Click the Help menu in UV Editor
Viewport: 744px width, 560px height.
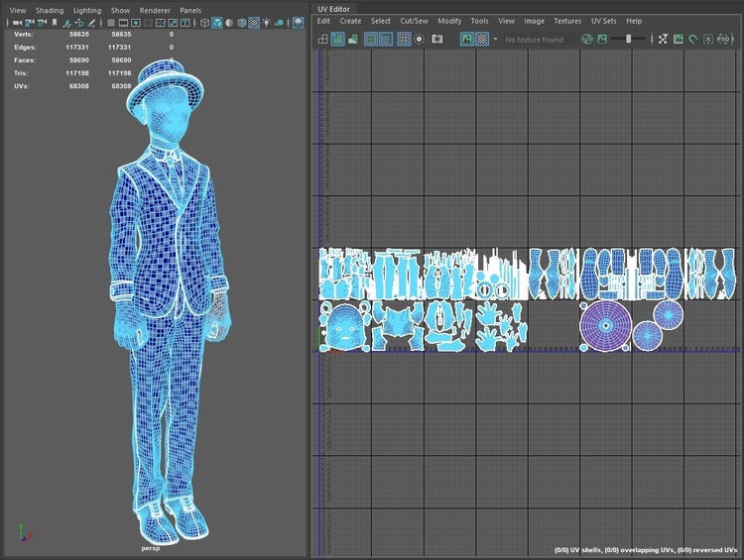[x=634, y=21]
